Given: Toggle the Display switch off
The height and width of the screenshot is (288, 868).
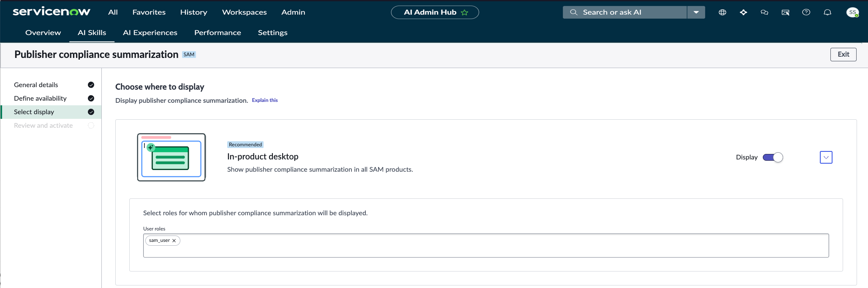Looking at the screenshot, I should 773,157.
